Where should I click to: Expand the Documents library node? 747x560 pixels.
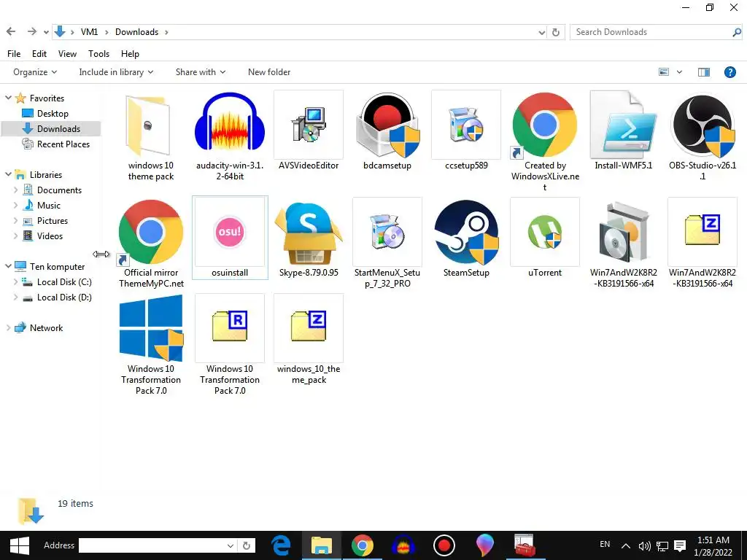pos(16,190)
